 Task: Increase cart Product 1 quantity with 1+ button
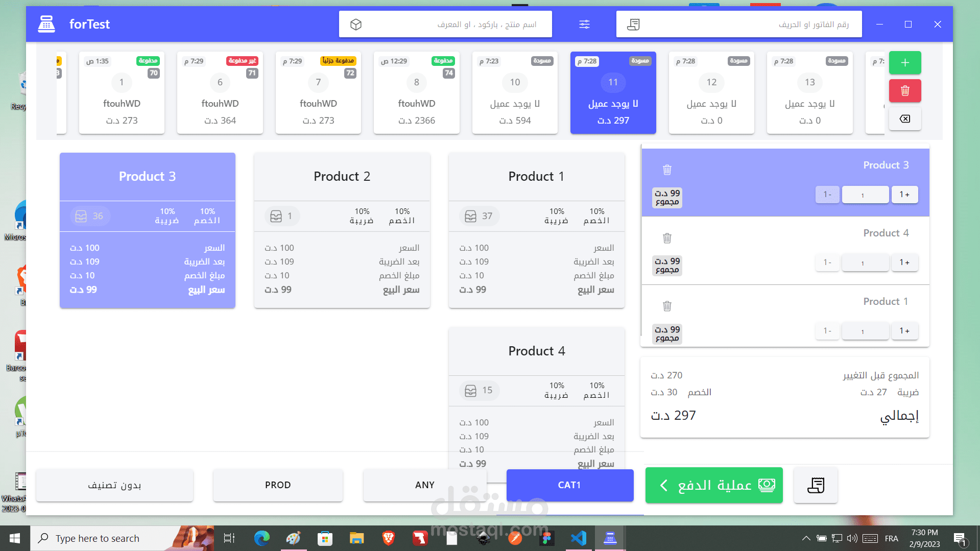pyautogui.click(x=904, y=331)
